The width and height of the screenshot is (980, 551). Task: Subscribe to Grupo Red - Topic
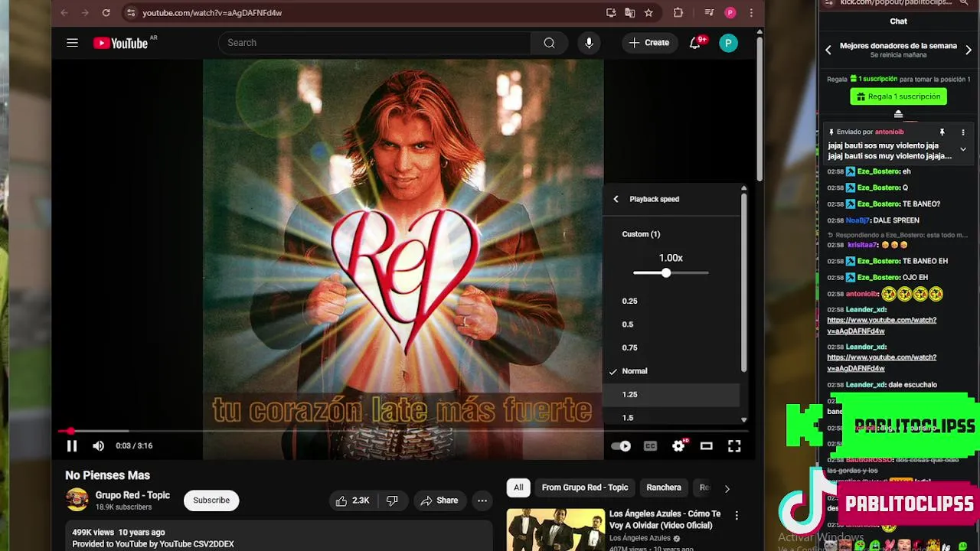pos(211,500)
